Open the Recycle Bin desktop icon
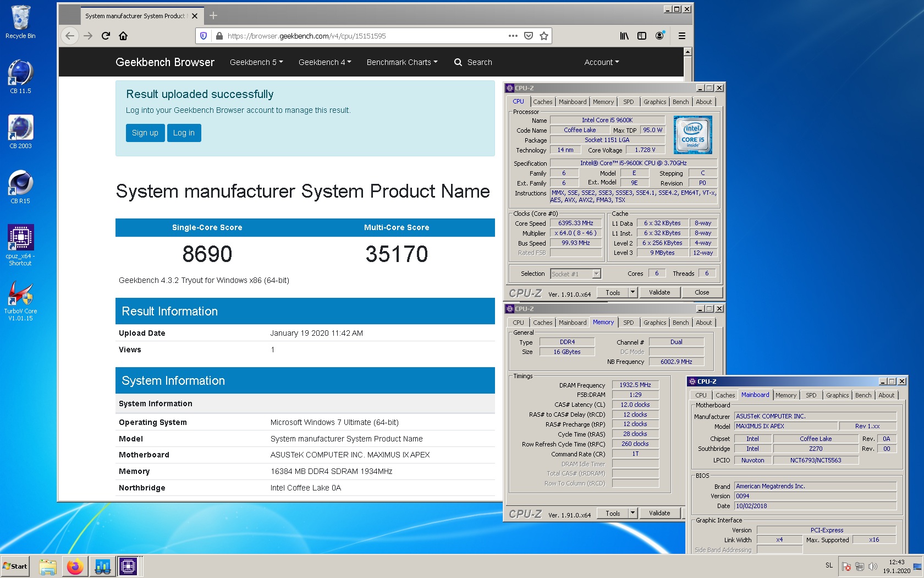924x578 pixels. (20, 22)
